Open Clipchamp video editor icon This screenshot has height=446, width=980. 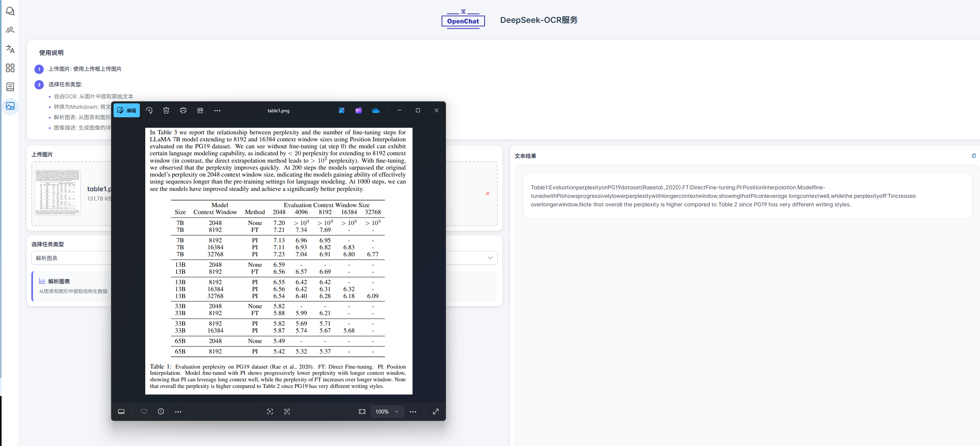point(358,110)
